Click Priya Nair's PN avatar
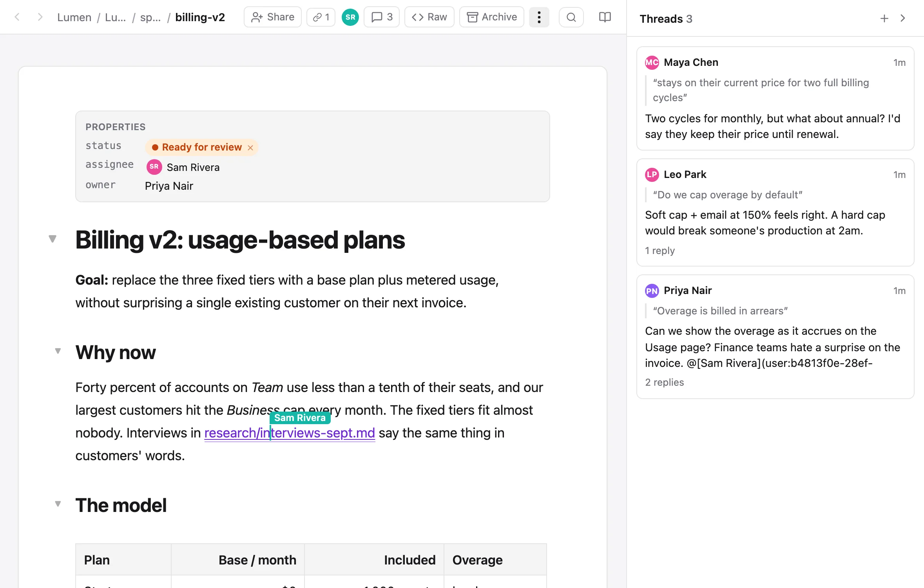The image size is (924, 588). pos(652,290)
